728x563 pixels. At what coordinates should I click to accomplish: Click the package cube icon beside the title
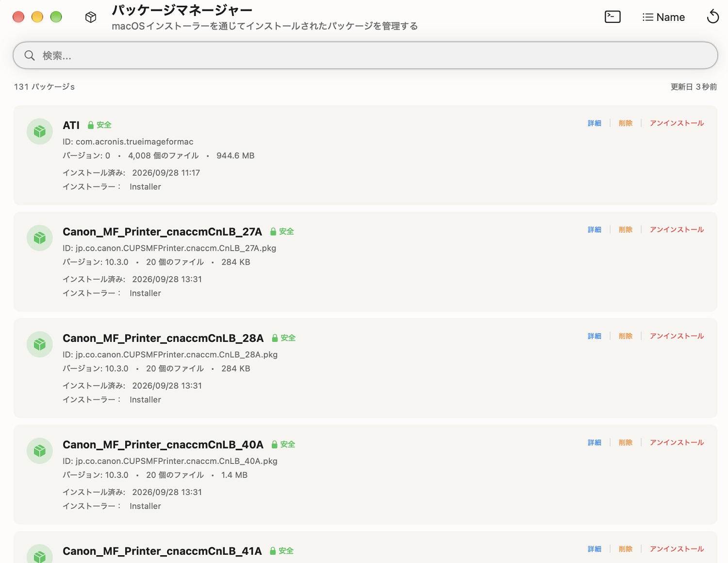pos(91,17)
